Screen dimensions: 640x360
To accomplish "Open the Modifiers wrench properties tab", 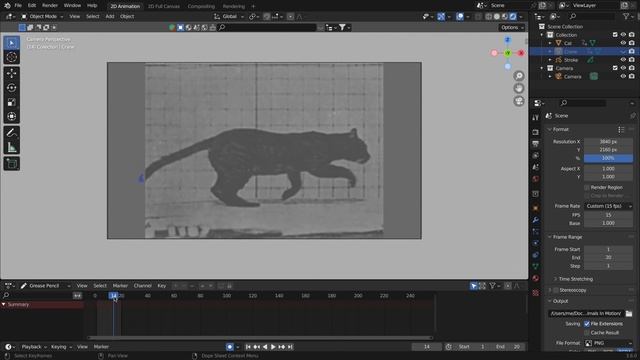I will tap(536, 220).
